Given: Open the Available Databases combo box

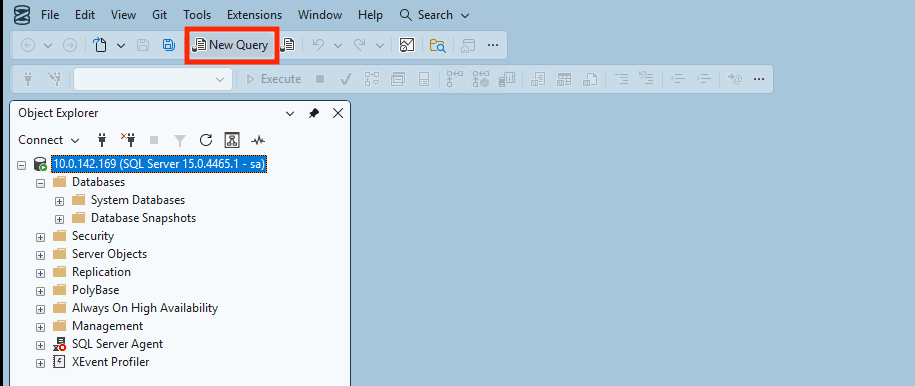Looking at the screenshot, I should click(x=153, y=79).
